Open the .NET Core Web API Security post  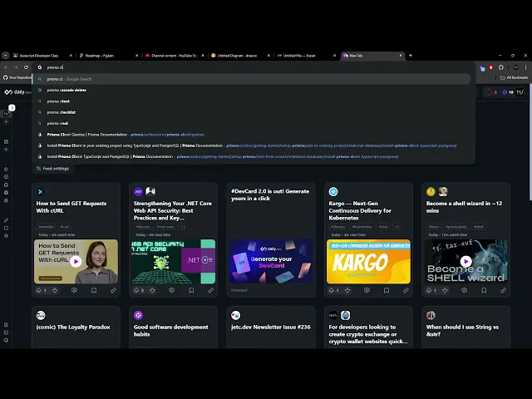point(172,210)
